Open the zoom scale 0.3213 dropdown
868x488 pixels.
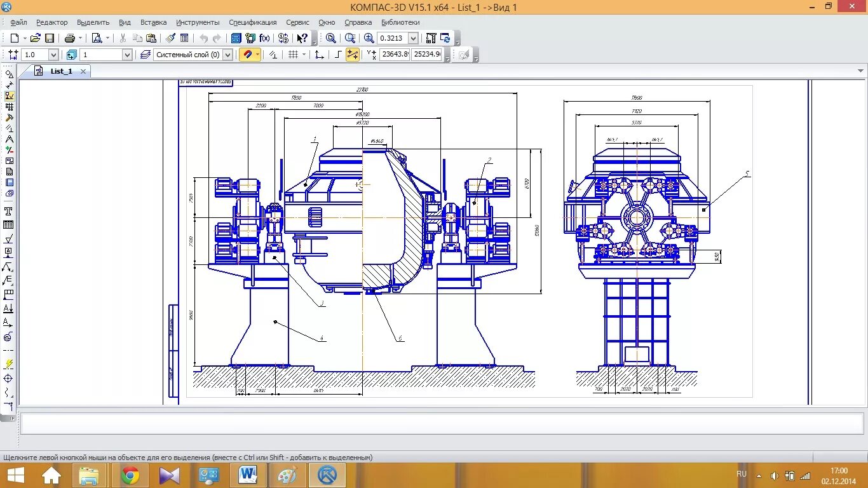click(x=413, y=38)
